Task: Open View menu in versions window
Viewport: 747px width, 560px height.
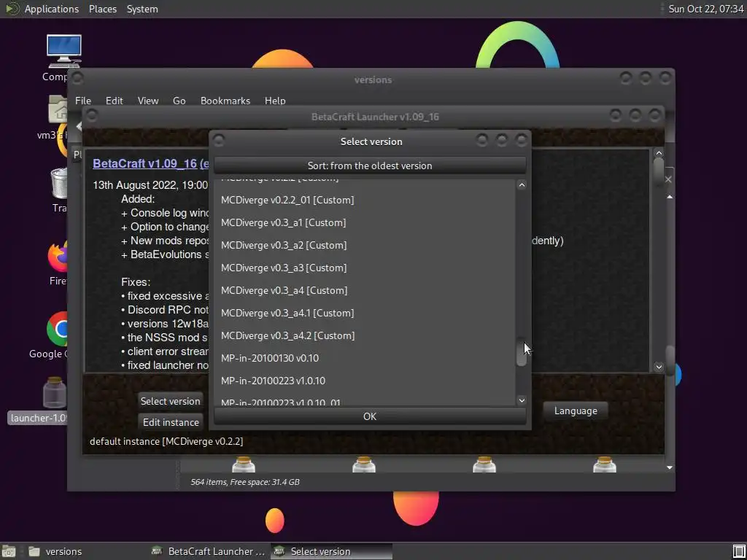Action: click(147, 101)
